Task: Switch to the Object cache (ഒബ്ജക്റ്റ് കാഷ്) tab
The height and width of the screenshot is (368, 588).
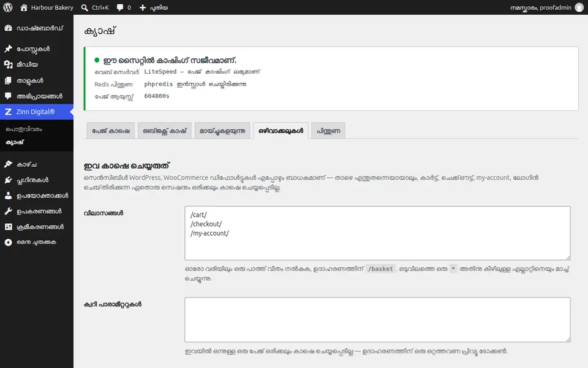Action: (x=165, y=131)
